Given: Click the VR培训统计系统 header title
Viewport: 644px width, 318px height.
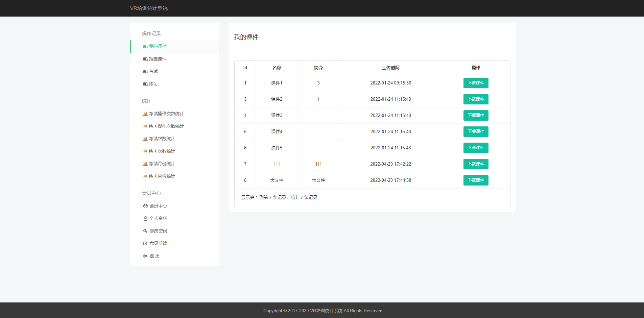Looking at the screenshot, I should [x=149, y=8].
